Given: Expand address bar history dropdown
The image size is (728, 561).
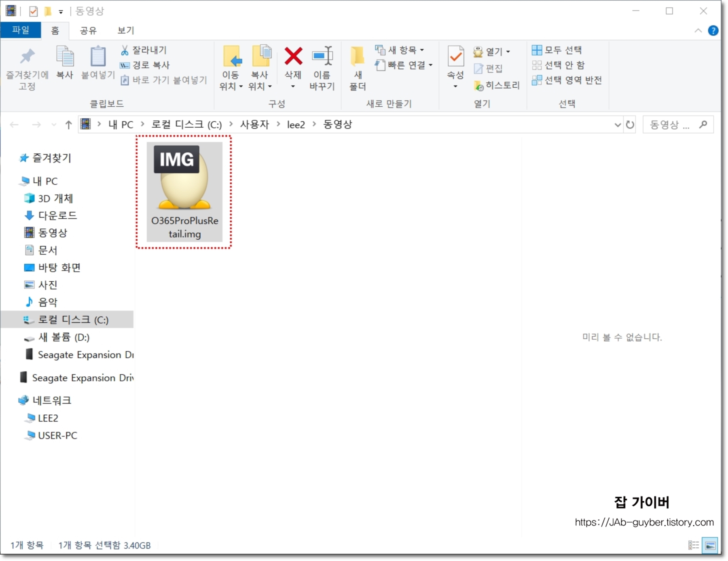Looking at the screenshot, I should tap(618, 124).
